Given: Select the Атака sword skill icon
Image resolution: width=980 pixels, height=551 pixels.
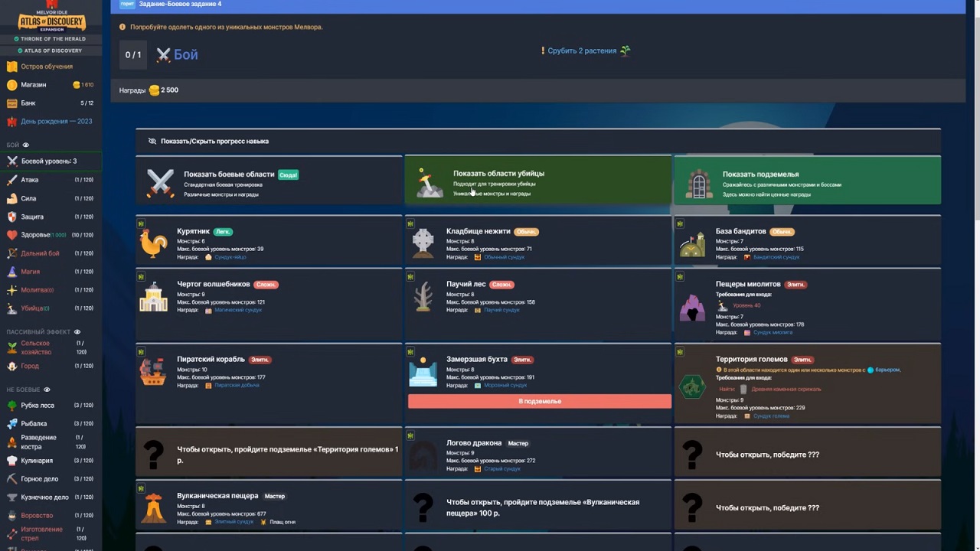Looking at the screenshot, I should [12, 180].
